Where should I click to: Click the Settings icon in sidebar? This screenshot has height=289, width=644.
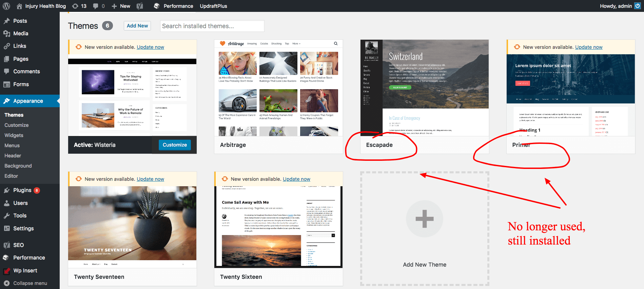[x=6, y=229]
